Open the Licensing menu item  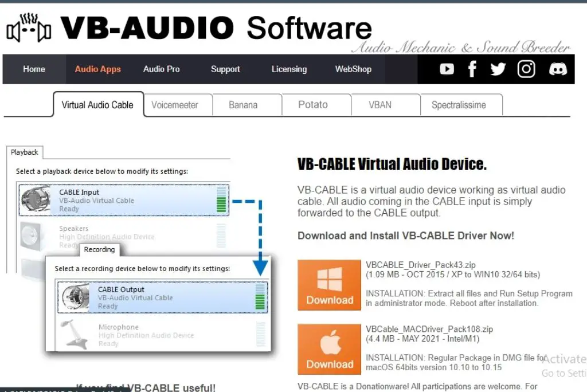289,69
